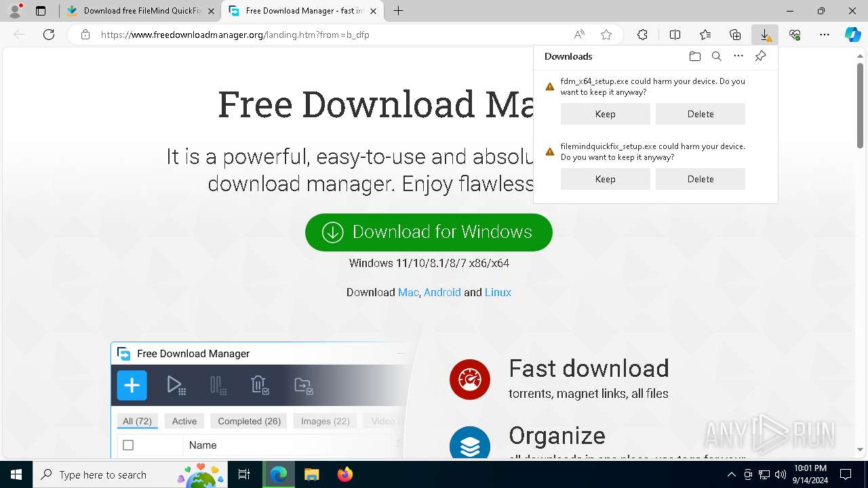This screenshot has width=868, height=488.
Task: Open the Extensions puzzle icon
Action: pyautogui.click(x=642, y=35)
